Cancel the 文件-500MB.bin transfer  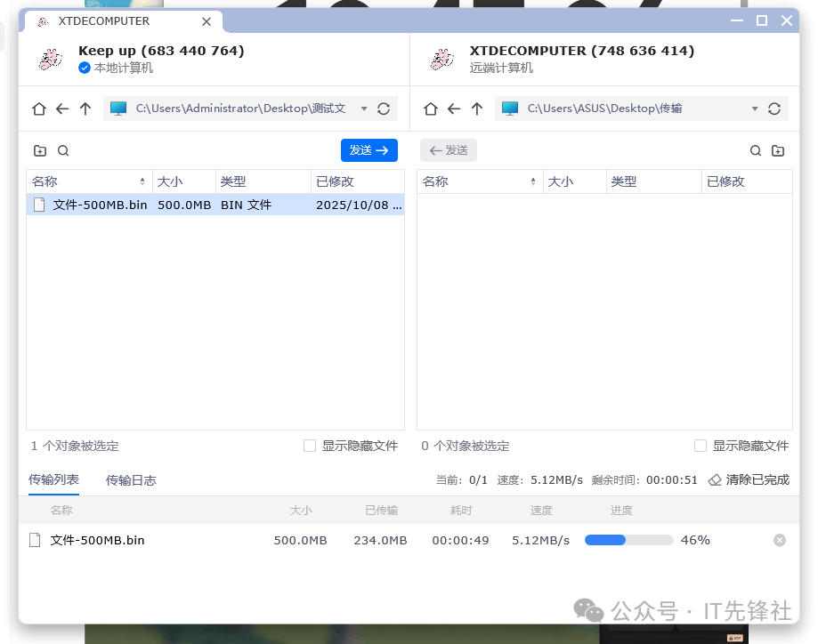click(780, 540)
